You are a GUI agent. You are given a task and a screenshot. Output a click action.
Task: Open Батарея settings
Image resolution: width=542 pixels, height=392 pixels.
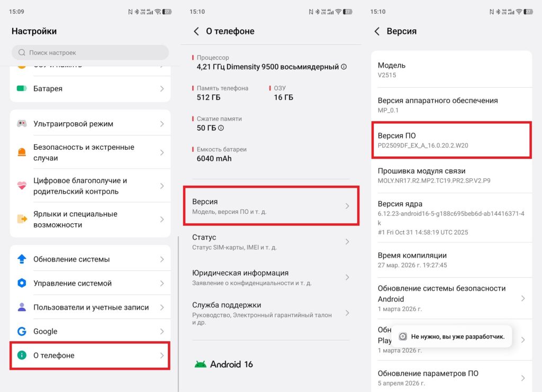[90, 89]
